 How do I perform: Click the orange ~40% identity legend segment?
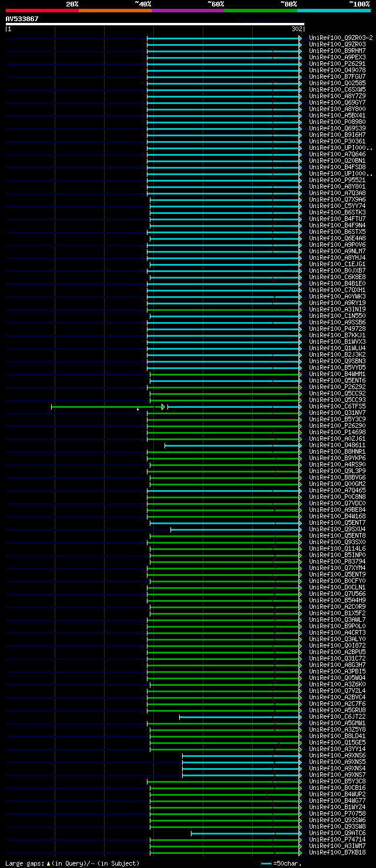click(115, 11)
